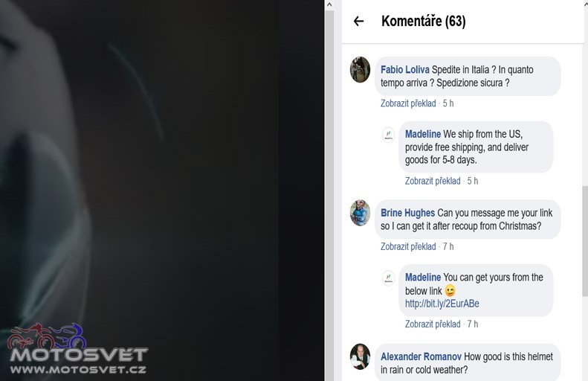
Task: Show translation under Fabio Loliva's comment
Action: [408, 103]
